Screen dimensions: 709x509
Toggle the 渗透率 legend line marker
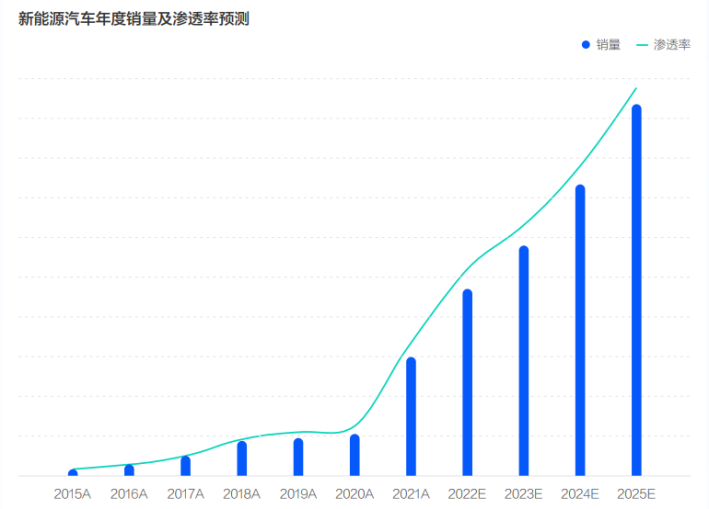[x=642, y=45]
